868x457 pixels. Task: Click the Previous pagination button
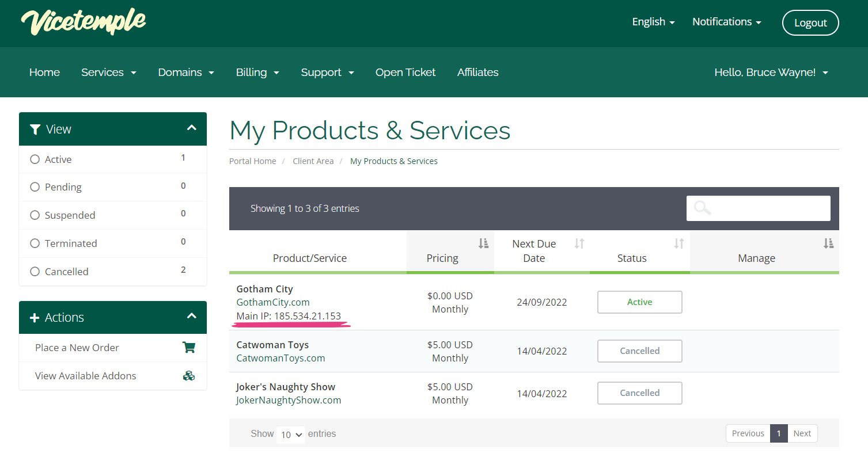[748, 433]
